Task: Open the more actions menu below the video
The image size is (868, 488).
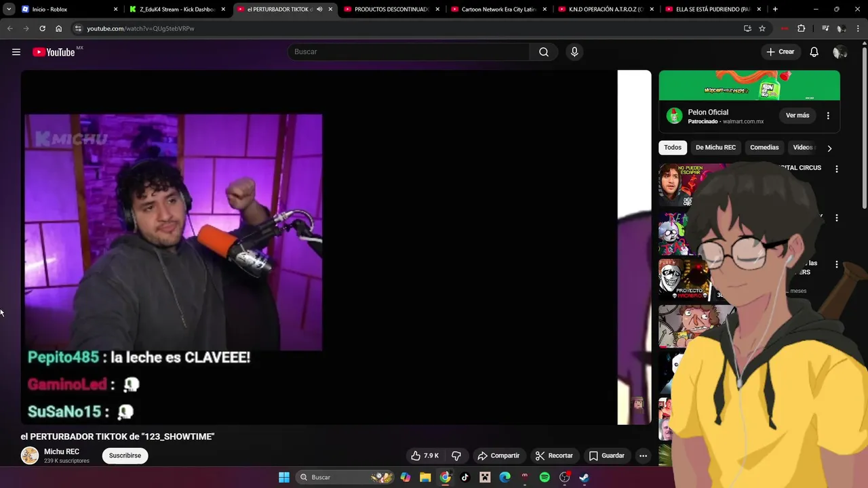Action: (x=643, y=455)
